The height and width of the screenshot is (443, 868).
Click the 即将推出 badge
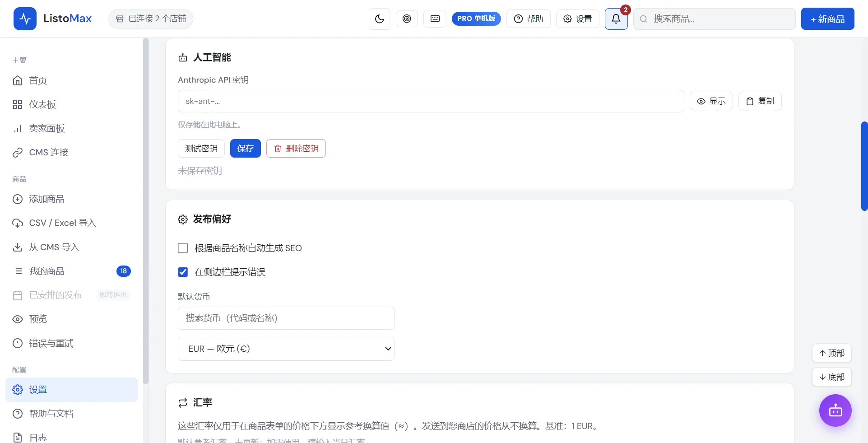pyautogui.click(x=113, y=295)
